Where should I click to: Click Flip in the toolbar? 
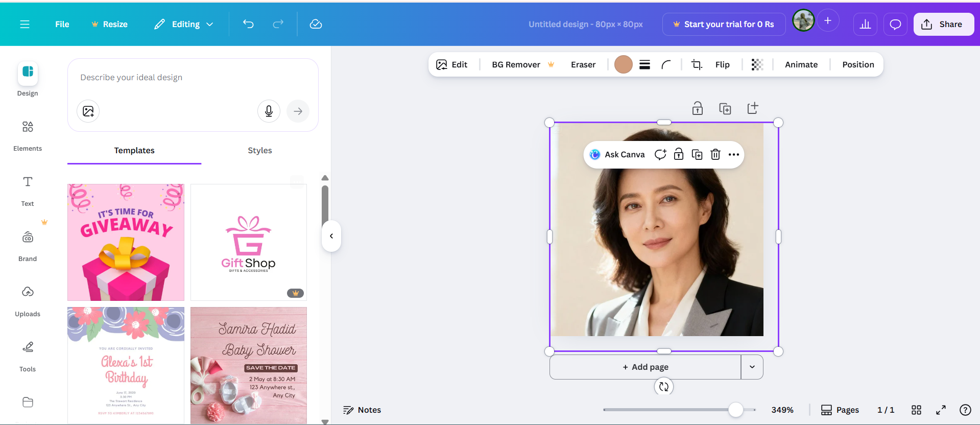click(722, 64)
